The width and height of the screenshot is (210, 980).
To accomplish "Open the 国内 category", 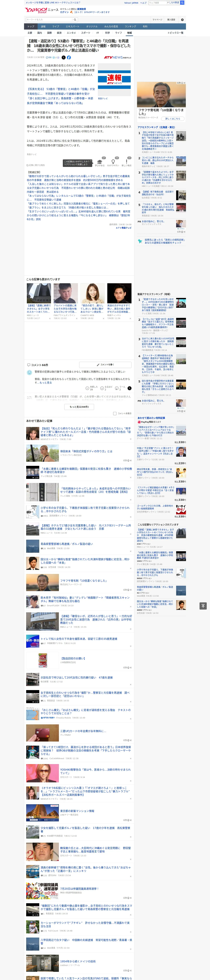I will 40,33.
